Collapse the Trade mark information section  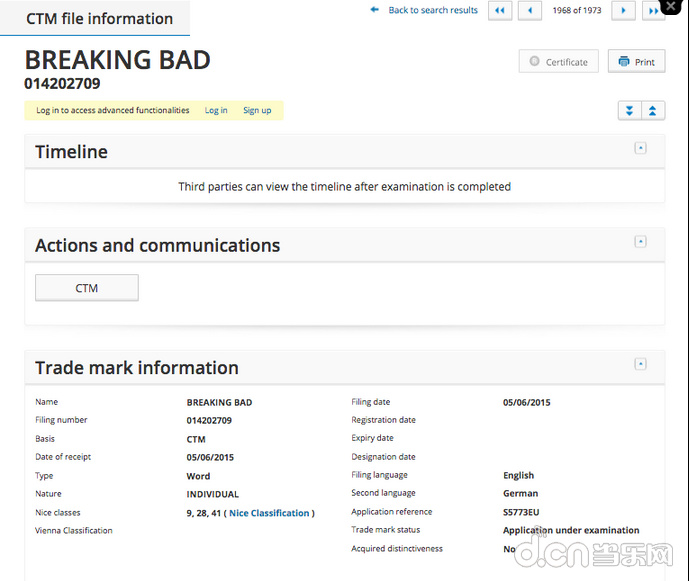(x=641, y=364)
